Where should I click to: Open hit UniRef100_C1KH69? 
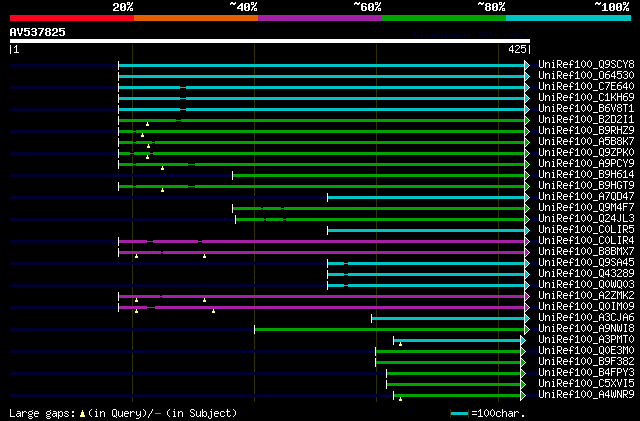[586, 97]
